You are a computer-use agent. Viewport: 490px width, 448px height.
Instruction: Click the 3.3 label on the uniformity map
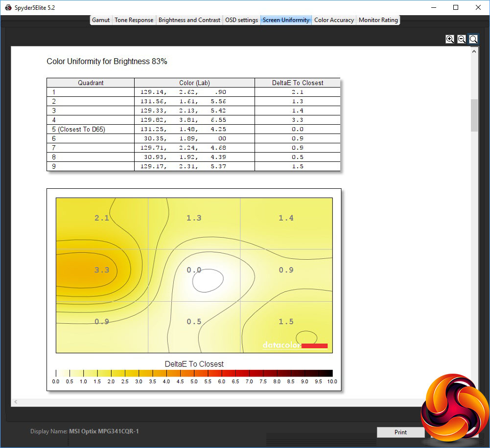(102, 270)
